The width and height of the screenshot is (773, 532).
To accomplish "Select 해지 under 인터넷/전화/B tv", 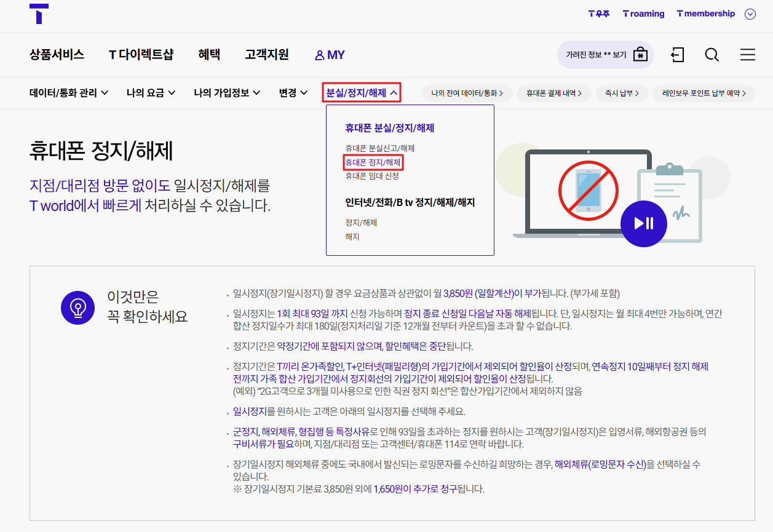I will point(352,237).
